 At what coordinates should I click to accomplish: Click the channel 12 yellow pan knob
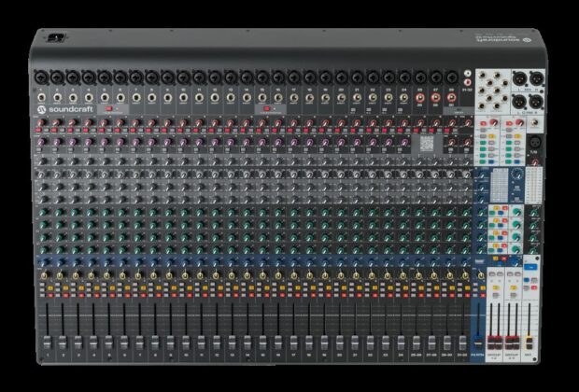216,275
